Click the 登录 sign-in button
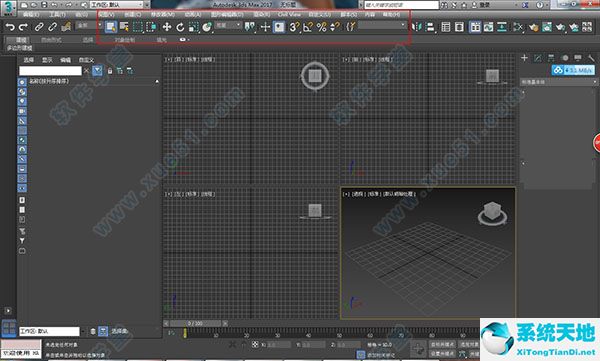 tap(482, 5)
